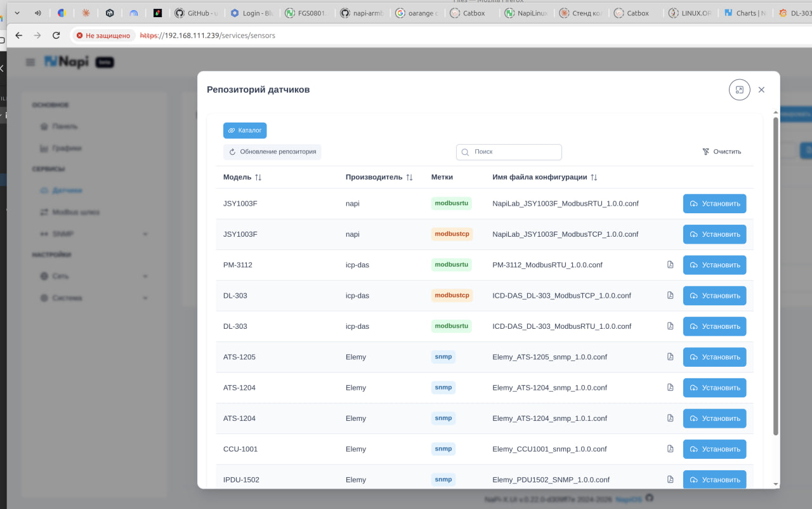Click the Каталог button
Viewport: 812px width, 509px height.
pyautogui.click(x=245, y=130)
